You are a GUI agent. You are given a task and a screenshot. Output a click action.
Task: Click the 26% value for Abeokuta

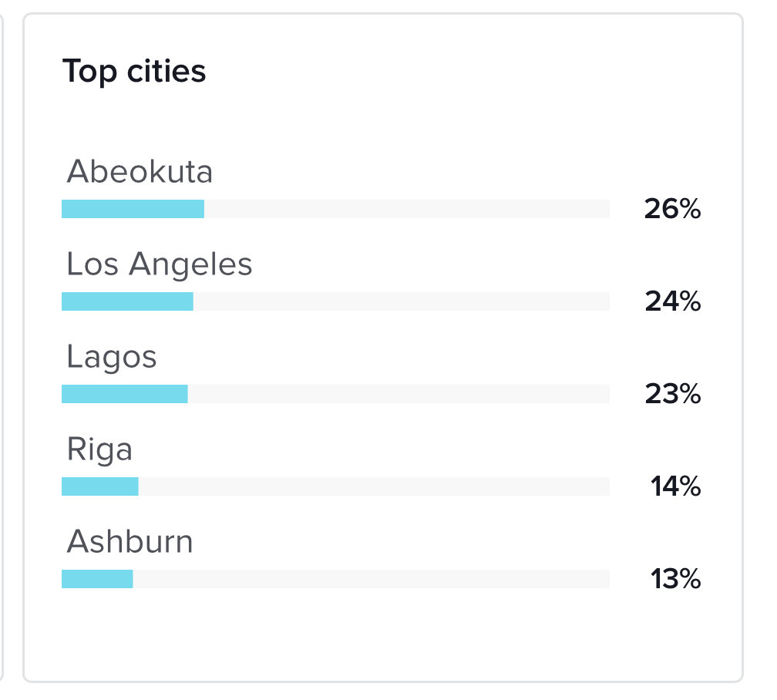pos(672,209)
